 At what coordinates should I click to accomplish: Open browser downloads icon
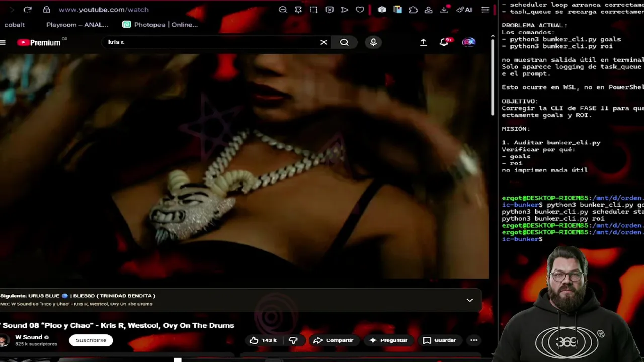(x=444, y=10)
